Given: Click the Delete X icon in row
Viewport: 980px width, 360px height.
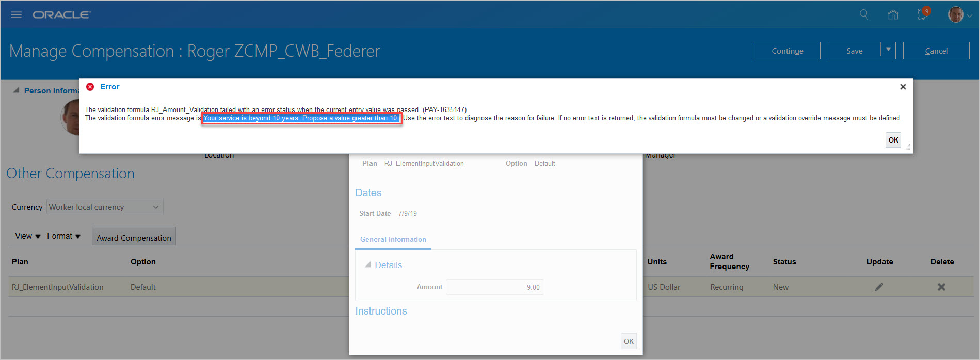Looking at the screenshot, I should (x=941, y=287).
